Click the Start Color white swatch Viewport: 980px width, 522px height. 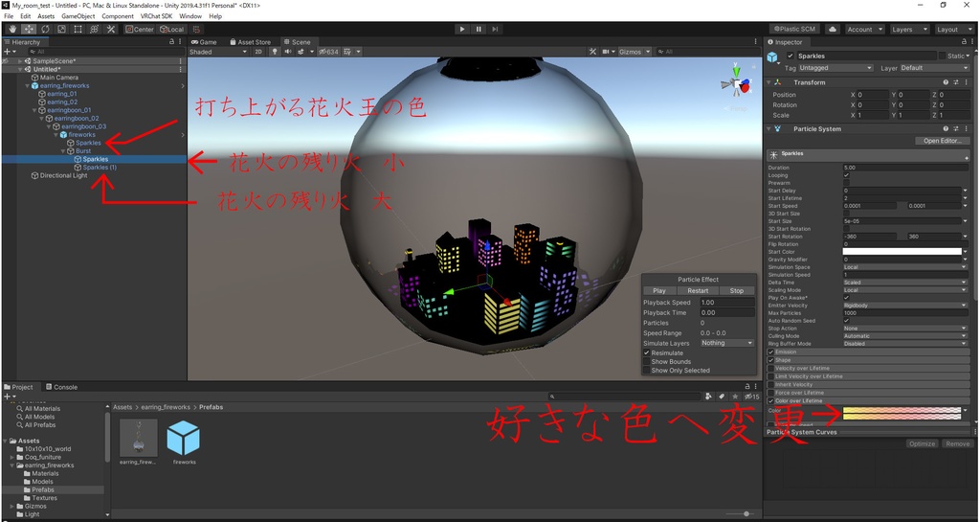pyautogui.click(x=902, y=252)
